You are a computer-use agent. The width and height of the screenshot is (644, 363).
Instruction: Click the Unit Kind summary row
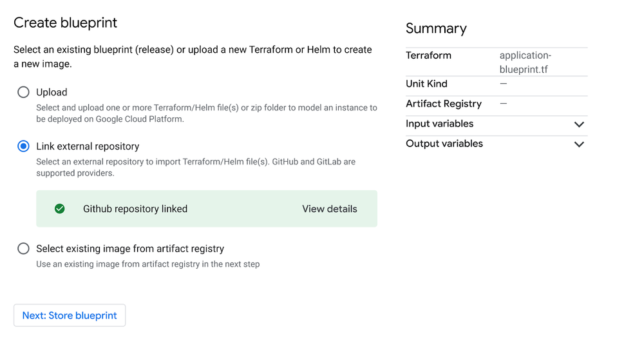(497, 84)
